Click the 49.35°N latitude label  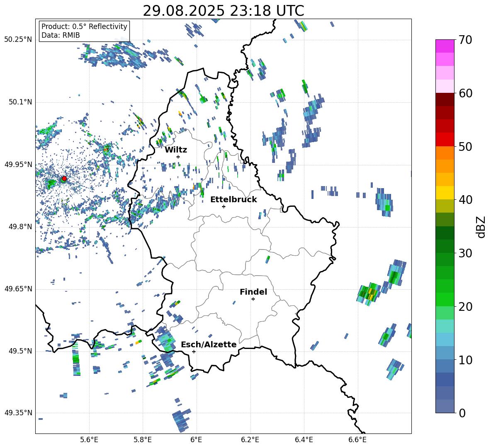[18, 413]
